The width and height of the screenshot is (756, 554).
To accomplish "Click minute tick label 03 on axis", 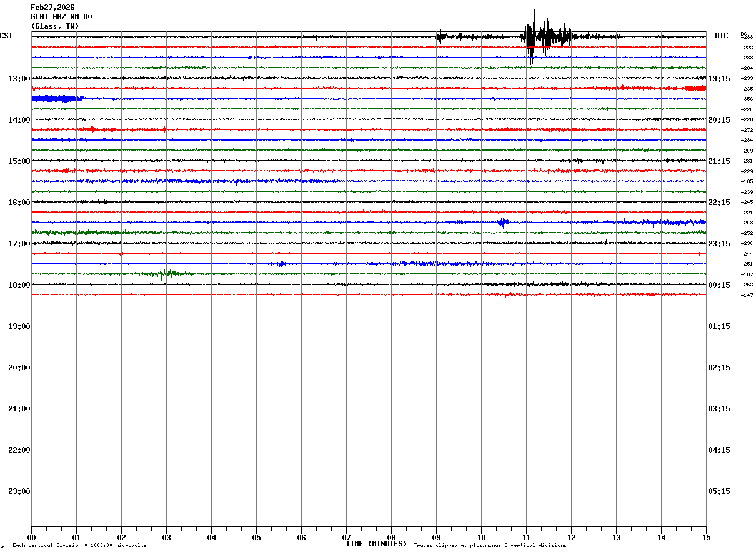I will tap(166, 537).
